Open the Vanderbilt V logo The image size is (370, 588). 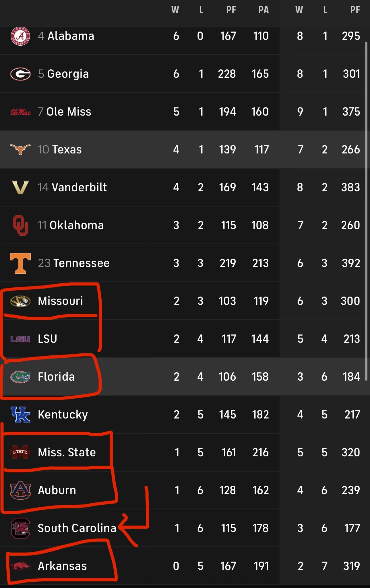pyautogui.click(x=20, y=188)
